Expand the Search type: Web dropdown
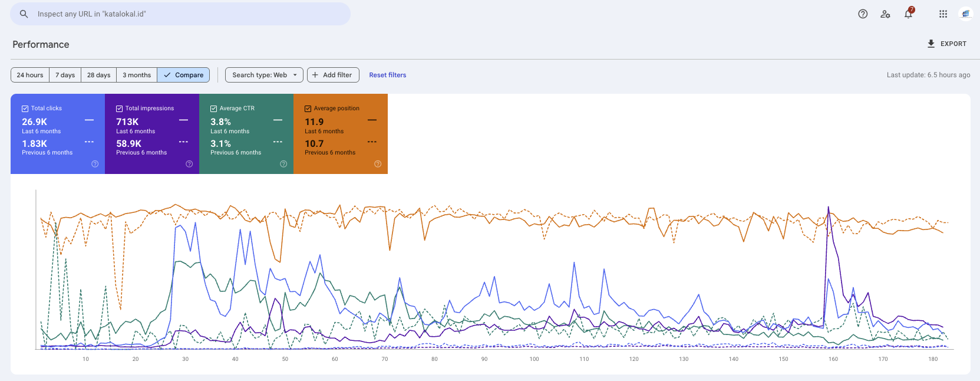The width and height of the screenshot is (980, 381). coord(264,75)
